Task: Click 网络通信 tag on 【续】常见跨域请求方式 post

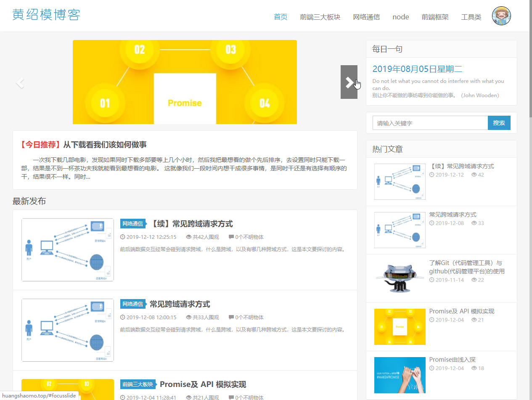Action: 133,223
